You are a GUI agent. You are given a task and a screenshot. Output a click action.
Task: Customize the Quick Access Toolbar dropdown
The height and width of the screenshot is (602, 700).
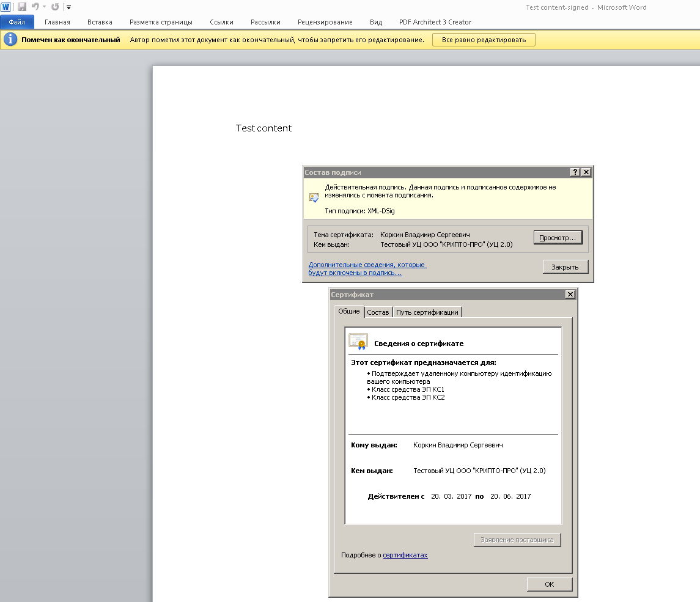coord(68,7)
